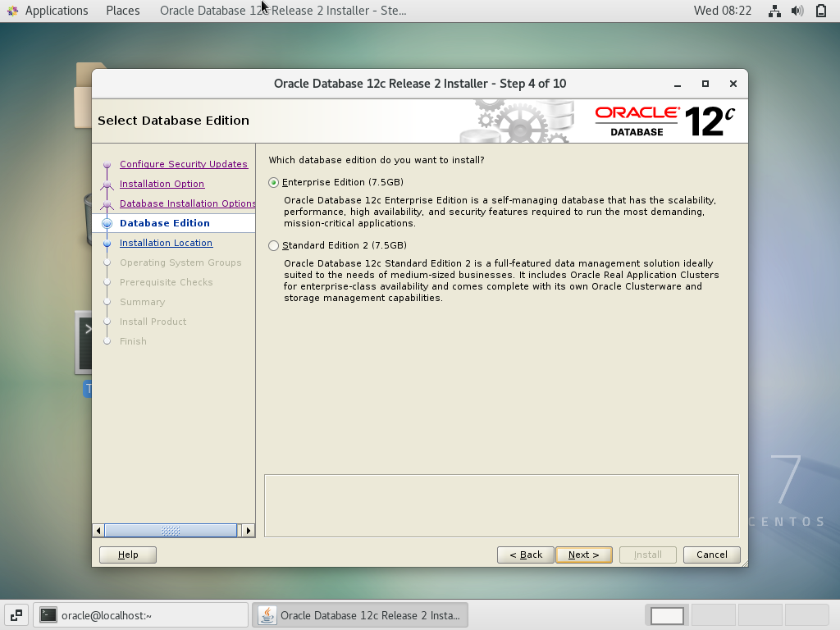Viewport: 840px width, 630px height.
Task: Click the Oracle installer title in top bar
Action: click(x=283, y=11)
